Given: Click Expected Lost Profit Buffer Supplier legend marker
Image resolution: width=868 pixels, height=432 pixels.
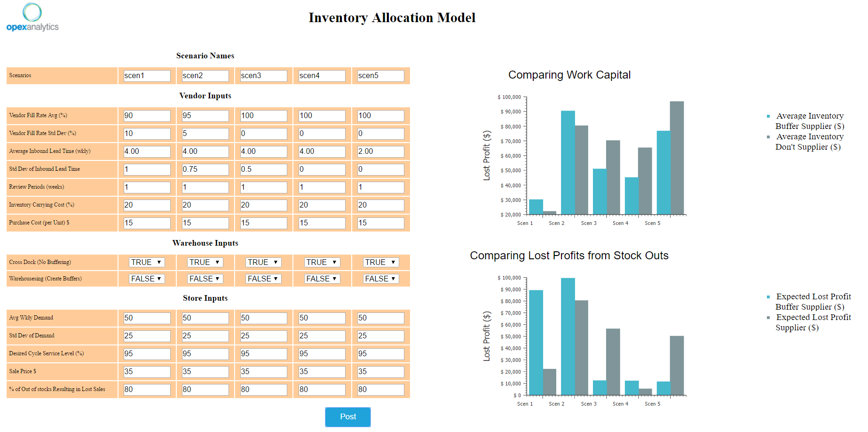Looking at the screenshot, I should click(768, 297).
